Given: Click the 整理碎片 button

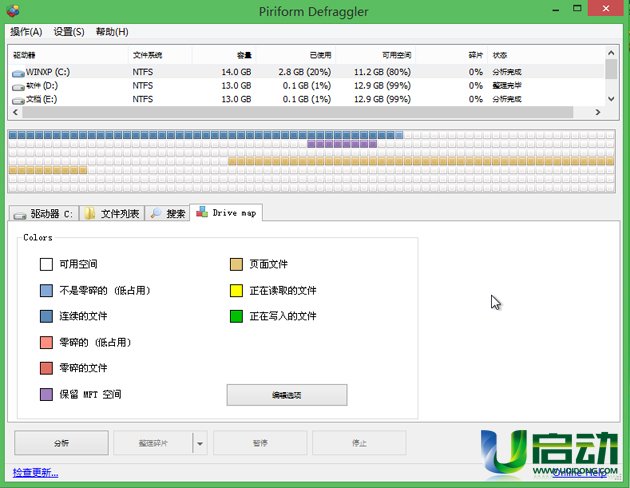Looking at the screenshot, I should pyautogui.click(x=153, y=443).
